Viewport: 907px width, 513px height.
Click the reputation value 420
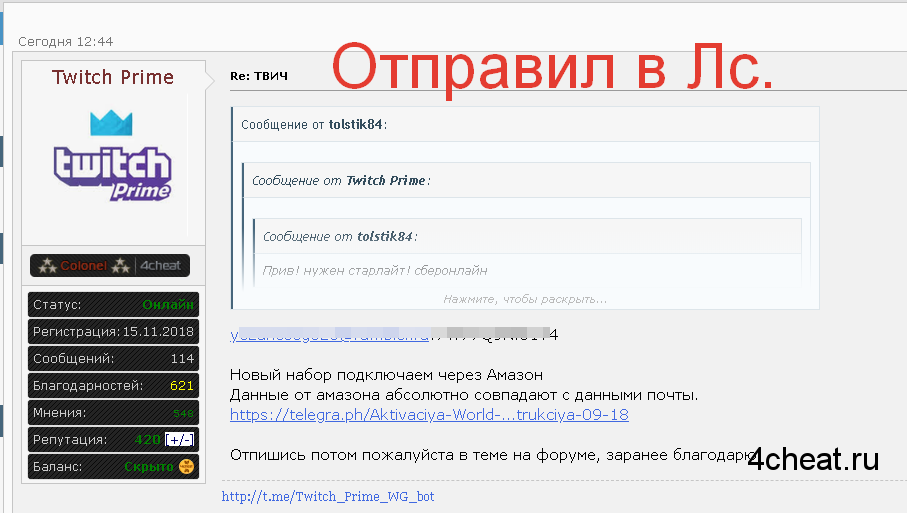[148, 440]
